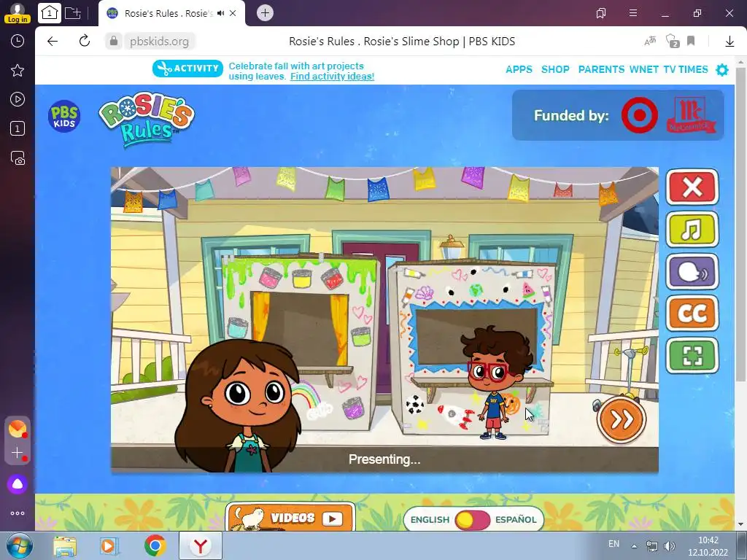This screenshot has height=560, width=747.
Task: Show hidden tray icons arrow
Action: point(634,546)
